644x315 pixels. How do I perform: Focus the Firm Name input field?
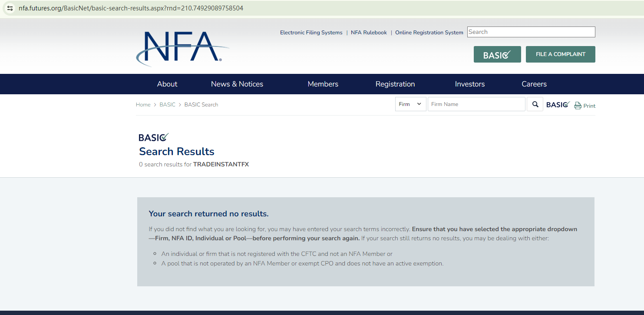click(476, 104)
